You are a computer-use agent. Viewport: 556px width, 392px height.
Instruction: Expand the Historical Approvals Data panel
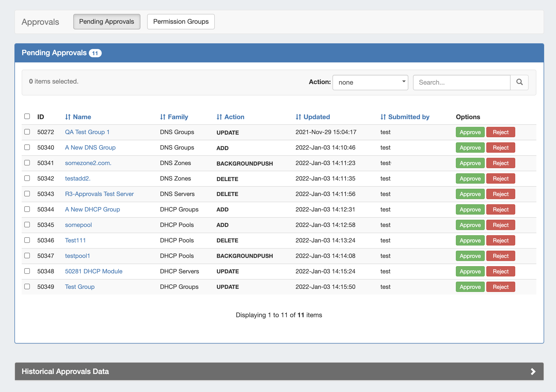[x=65, y=371]
